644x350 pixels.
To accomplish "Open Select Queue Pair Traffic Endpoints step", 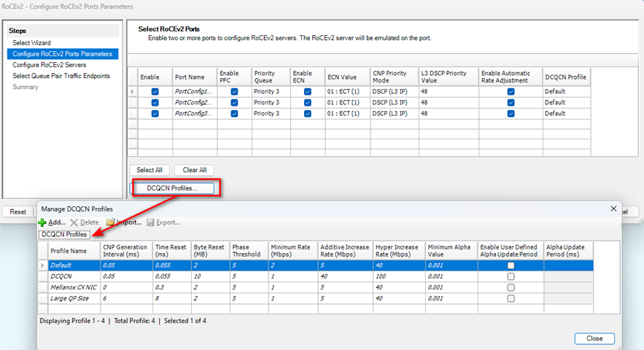I will [61, 76].
